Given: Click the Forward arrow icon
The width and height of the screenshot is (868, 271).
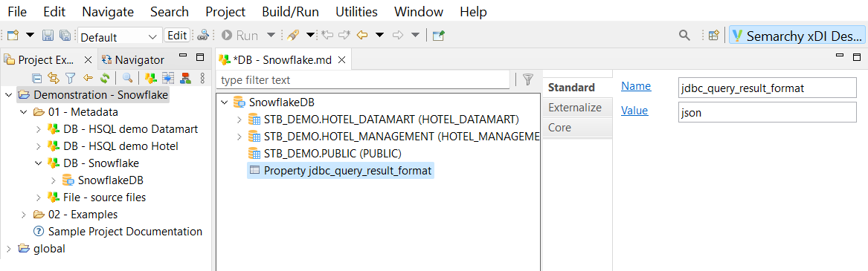Looking at the screenshot, I should [397, 36].
